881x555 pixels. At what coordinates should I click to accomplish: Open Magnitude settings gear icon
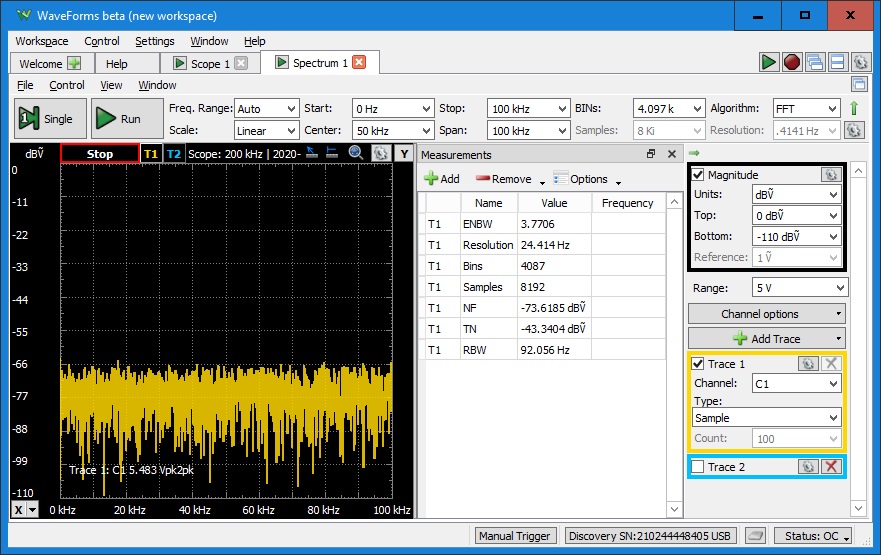click(x=829, y=175)
